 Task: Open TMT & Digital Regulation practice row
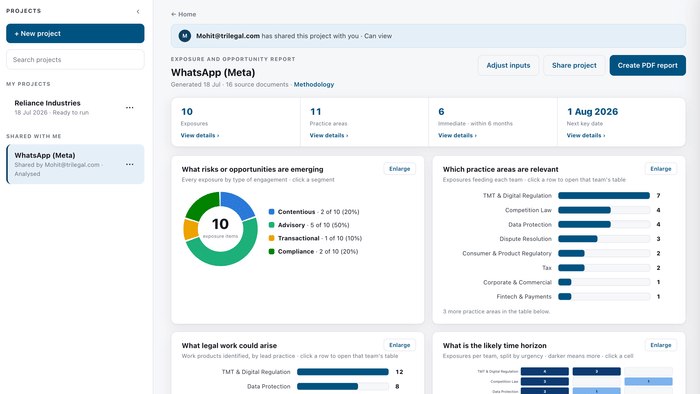click(559, 195)
